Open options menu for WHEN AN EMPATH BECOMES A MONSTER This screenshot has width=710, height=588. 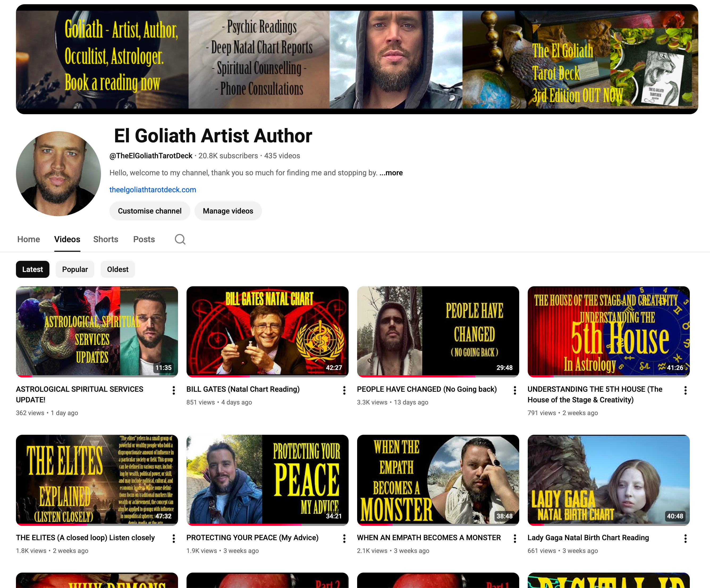click(x=515, y=538)
